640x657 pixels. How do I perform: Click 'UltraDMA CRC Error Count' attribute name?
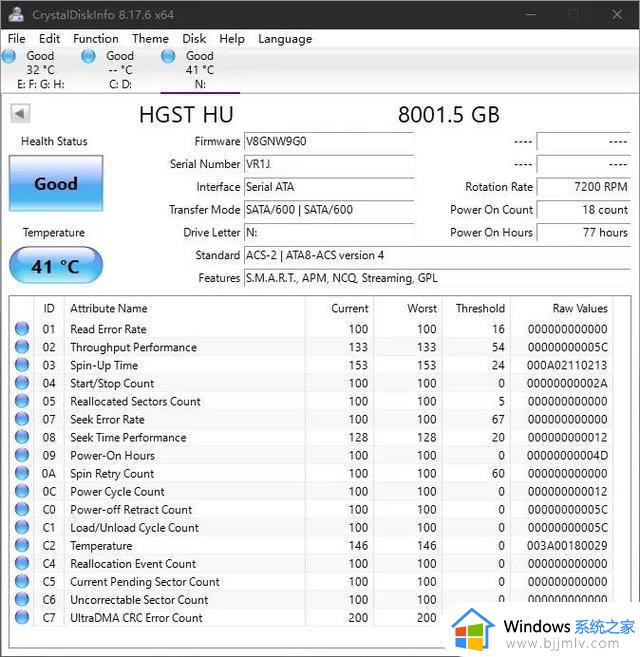136,617
